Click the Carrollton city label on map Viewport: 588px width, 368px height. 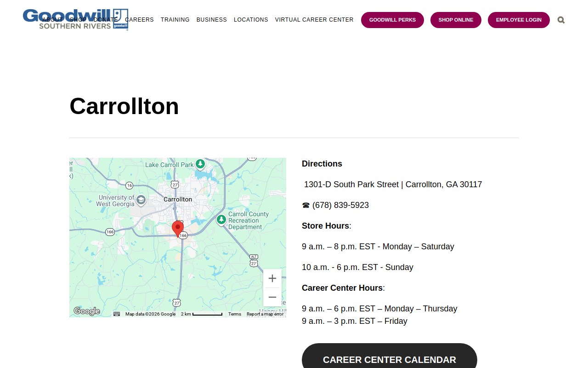[x=178, y=199]
